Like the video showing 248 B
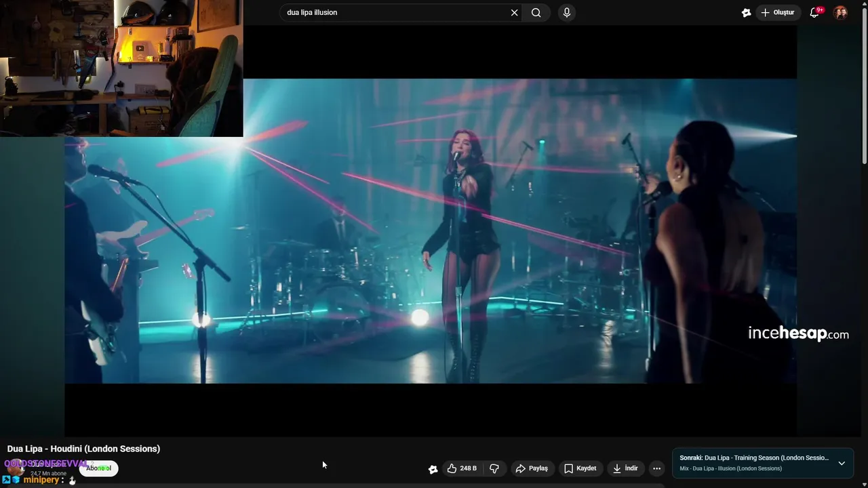Viewport: 868px width, 488px height. point(461,468)
